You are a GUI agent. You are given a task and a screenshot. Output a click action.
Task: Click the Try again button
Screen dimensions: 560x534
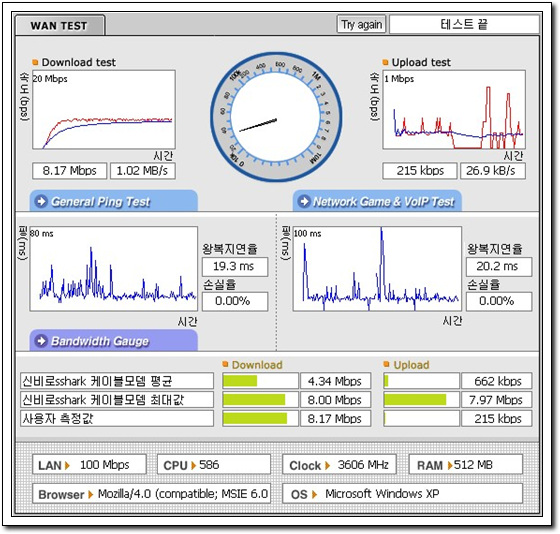pyautogui.click(x=361, y=25)
